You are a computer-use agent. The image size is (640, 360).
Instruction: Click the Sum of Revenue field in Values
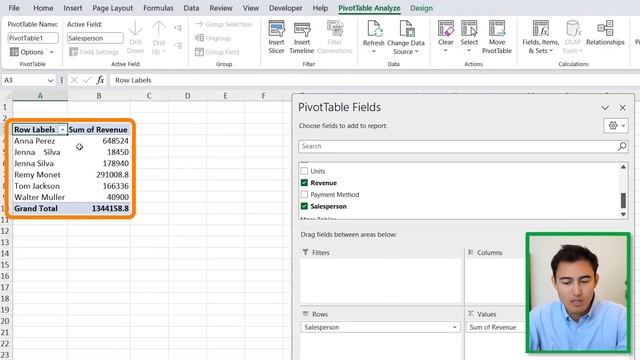tap(496, 327)
